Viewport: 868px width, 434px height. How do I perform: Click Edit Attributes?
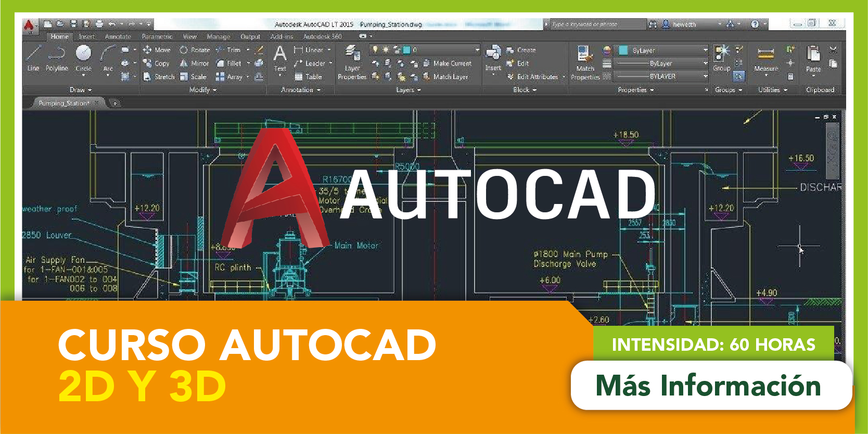532,77
